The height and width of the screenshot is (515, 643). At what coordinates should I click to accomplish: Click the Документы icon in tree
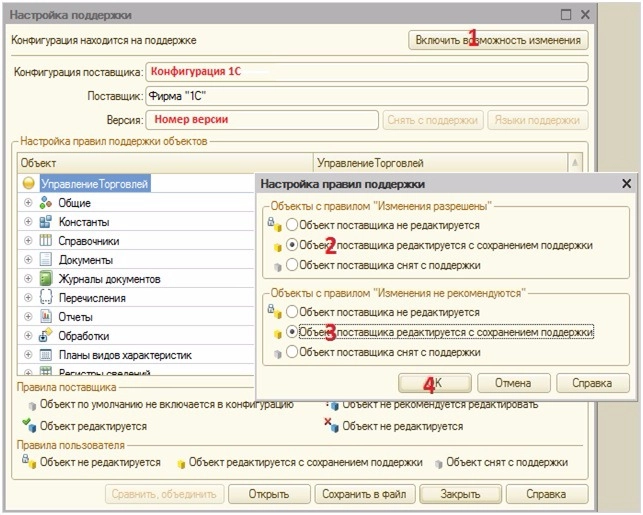click(46, 260)
